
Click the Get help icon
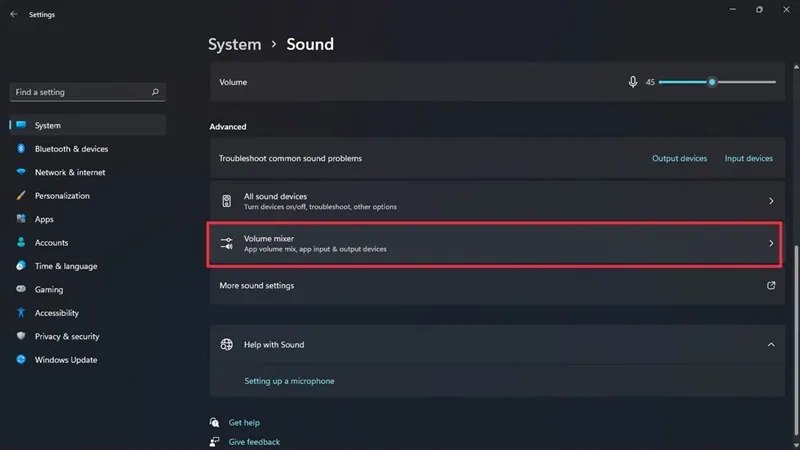tap(215, 423)
